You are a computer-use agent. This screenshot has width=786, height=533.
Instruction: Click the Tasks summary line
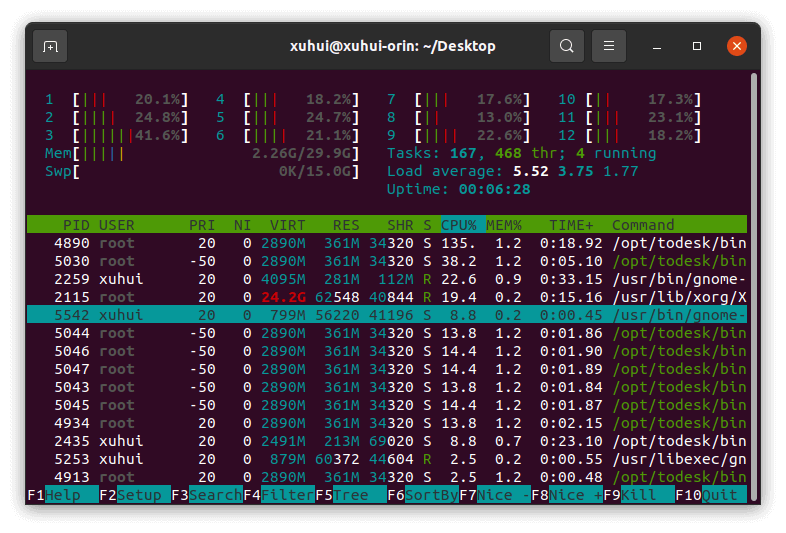(521, 153)
